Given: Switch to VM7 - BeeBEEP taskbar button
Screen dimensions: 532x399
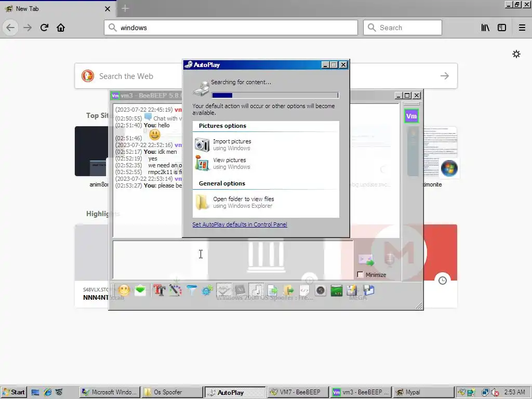Looking at the screenshot, I should (x=299, y=392).
